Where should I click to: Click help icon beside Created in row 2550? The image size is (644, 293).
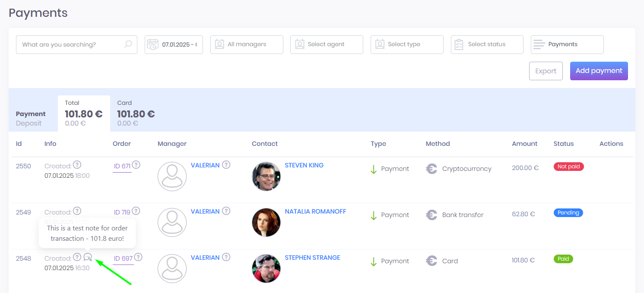(77, 165)
